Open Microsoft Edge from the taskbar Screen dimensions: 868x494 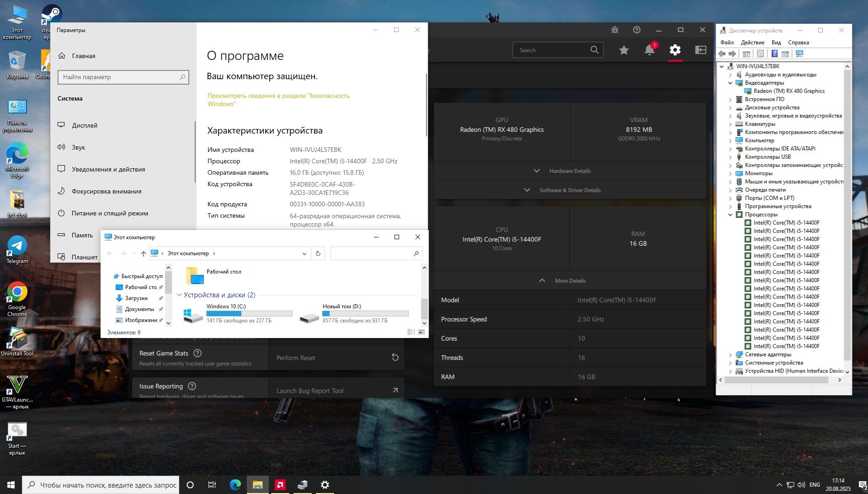(235, 485)
